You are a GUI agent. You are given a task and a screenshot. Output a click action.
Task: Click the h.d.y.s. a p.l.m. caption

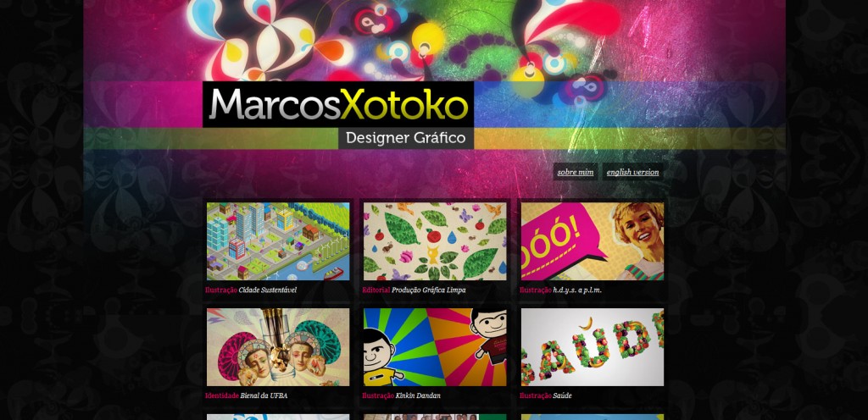tap(577, 290)
